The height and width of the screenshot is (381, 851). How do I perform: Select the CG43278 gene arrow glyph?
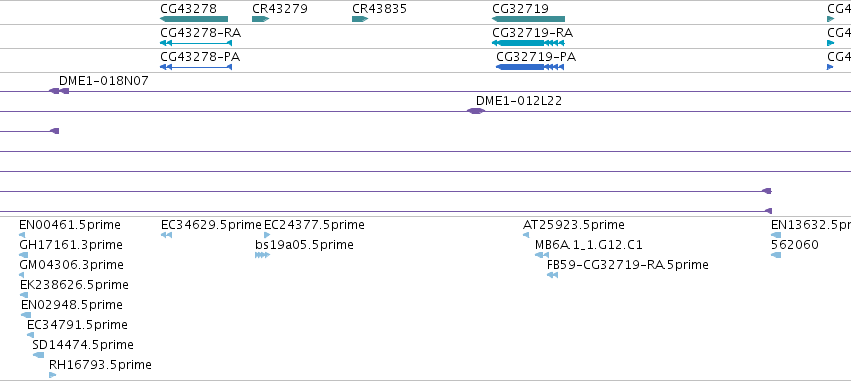click(x=194, y=19)
